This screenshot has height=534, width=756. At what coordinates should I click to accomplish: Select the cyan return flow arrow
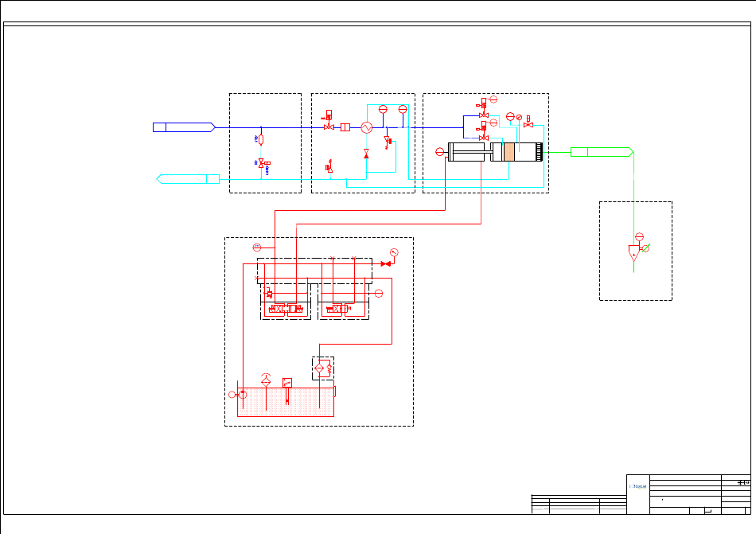(x=188, y=179)
